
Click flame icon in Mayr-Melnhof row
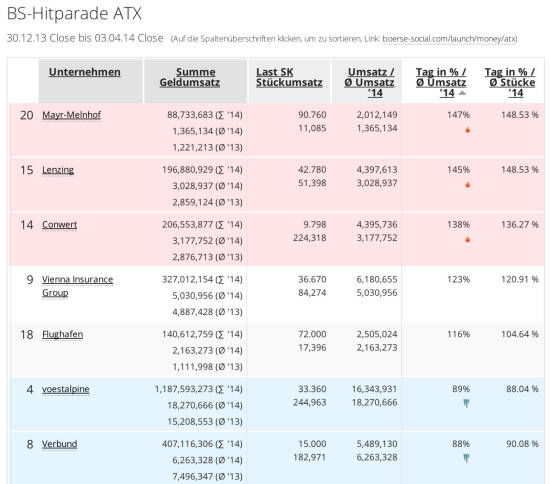point(468,130)
